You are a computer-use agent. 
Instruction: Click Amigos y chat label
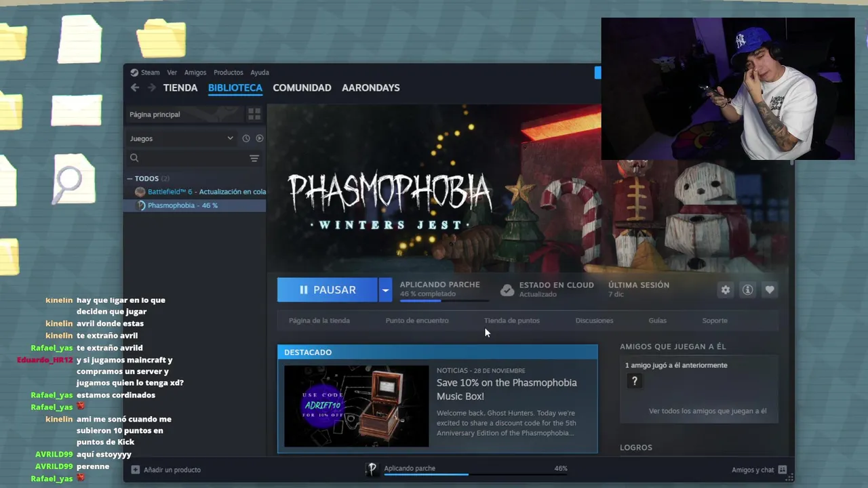tap(753, 470)
